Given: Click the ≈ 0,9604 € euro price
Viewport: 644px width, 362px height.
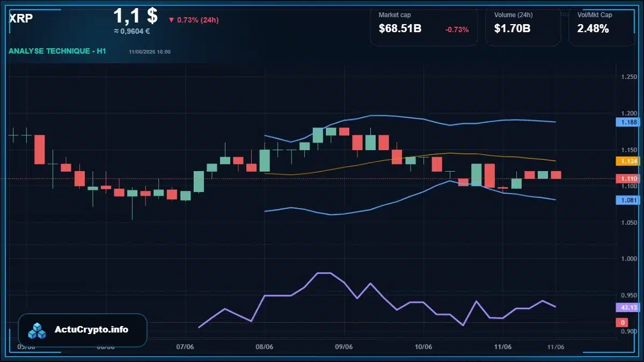Looking at the screenshot, I should click(x=132, y=31).
